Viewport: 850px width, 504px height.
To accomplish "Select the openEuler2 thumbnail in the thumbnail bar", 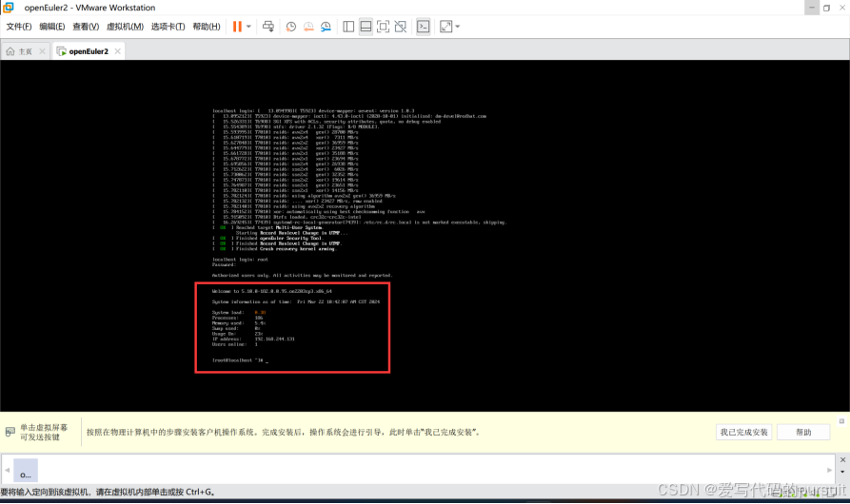I will pos(26,470).
